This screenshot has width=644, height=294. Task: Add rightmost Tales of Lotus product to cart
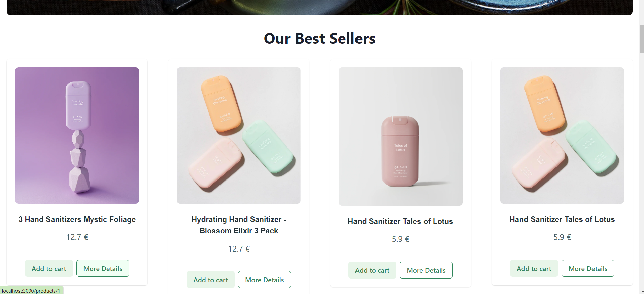[x=534, y=268]
